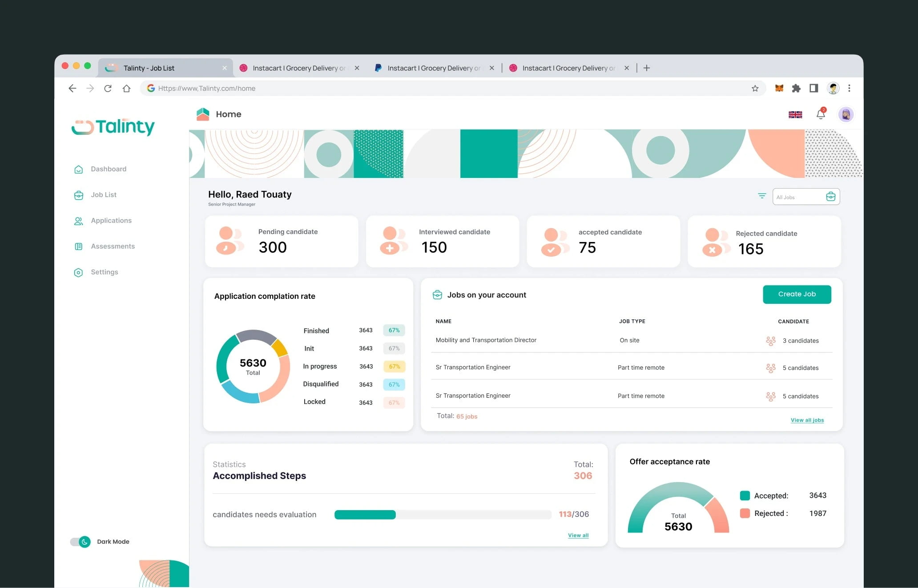Click View all under Accomplished Steps
The image size is (918, 588).
point(578,535)
